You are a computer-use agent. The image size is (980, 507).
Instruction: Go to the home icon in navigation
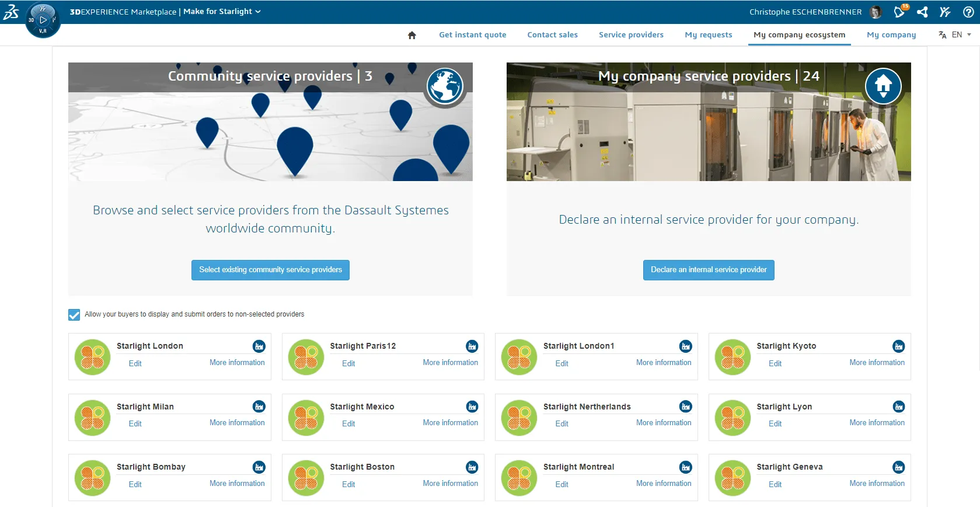pos(412,35)
